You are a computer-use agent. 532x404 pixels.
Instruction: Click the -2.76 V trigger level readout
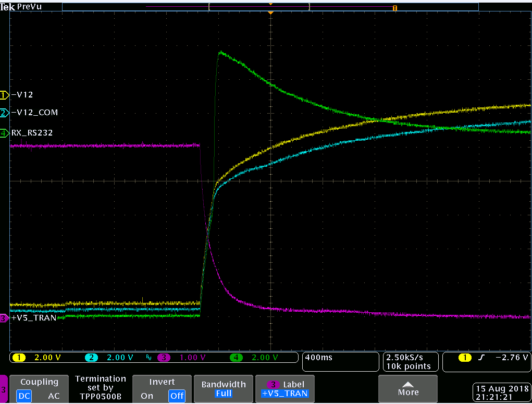coord(512,358)
